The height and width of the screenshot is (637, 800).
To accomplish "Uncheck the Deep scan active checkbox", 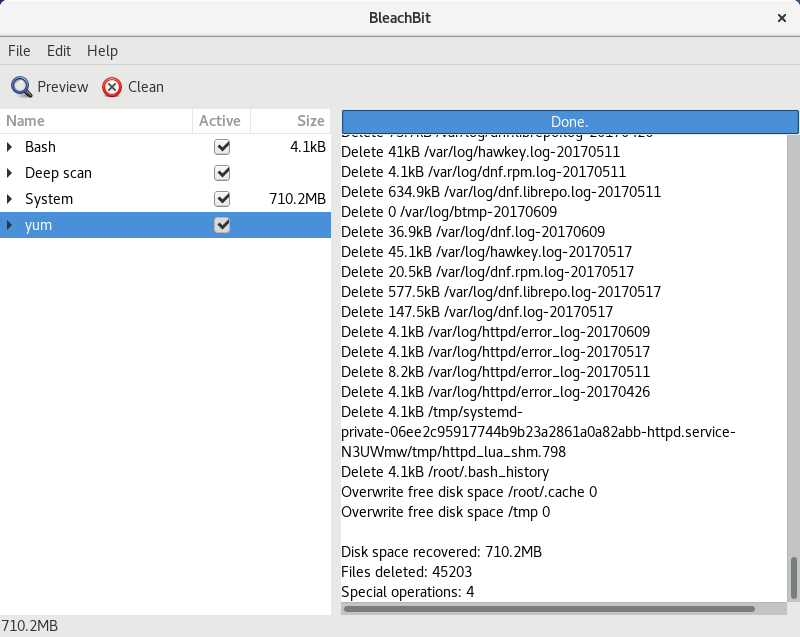I will 222,173.
